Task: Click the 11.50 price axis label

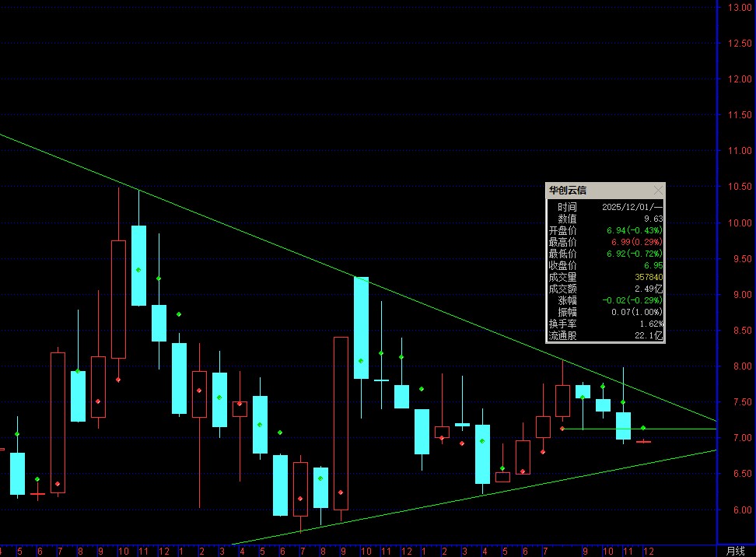Action: click(740, 115)
